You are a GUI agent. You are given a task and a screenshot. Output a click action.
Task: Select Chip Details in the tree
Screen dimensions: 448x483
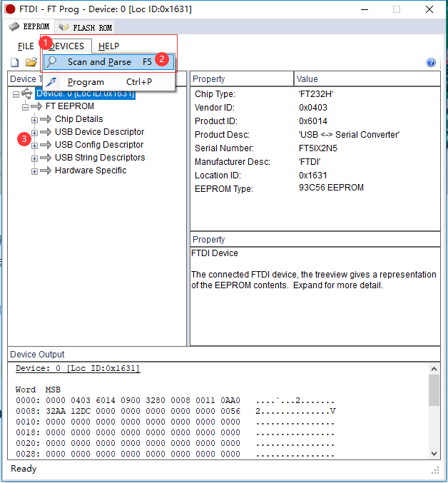coord(78,119)
